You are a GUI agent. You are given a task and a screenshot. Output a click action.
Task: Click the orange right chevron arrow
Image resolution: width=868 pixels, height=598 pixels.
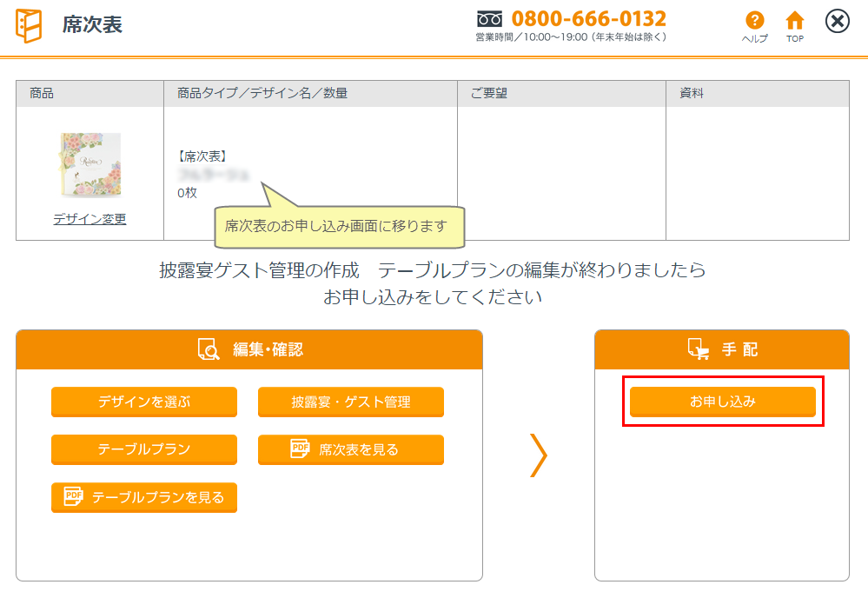coord(539,455)
